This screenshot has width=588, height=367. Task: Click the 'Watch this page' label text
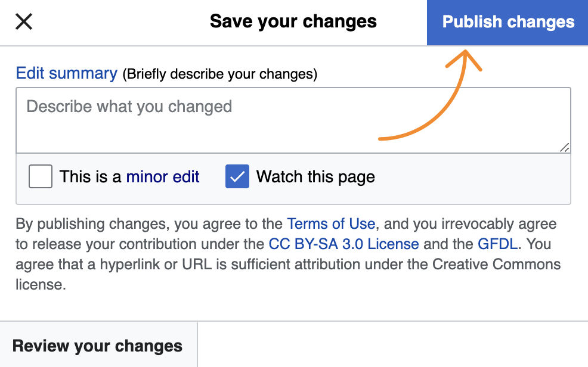point(315,176)
